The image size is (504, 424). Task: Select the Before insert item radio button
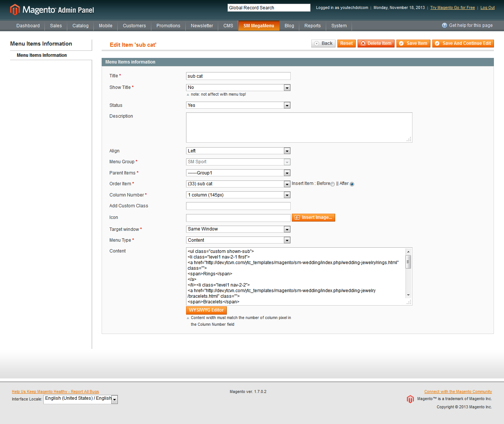click(x=333, y=184)
